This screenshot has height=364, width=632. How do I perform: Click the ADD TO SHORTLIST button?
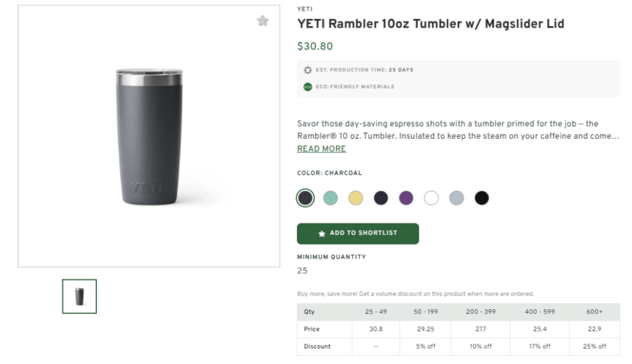[357, 234]
